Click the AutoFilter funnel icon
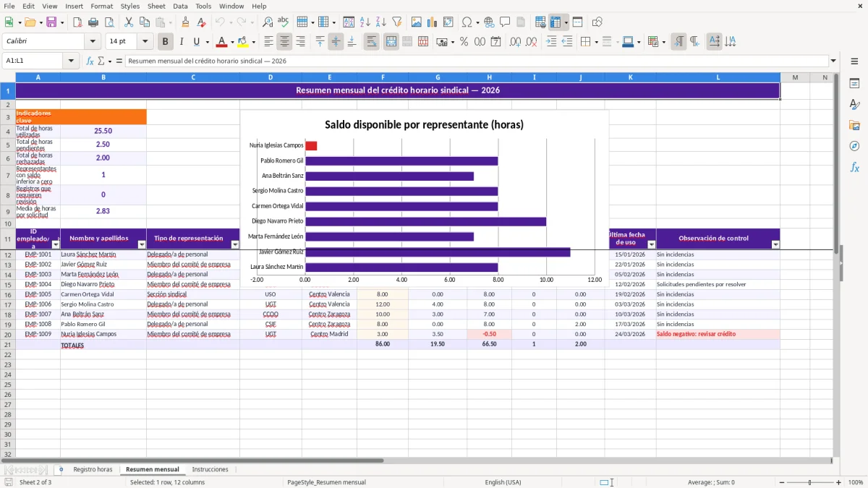This screenshot has height=488, width=868. (396, 22)
